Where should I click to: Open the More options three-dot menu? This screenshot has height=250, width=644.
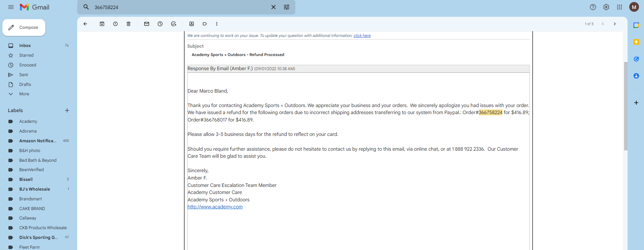coord(217,24)
